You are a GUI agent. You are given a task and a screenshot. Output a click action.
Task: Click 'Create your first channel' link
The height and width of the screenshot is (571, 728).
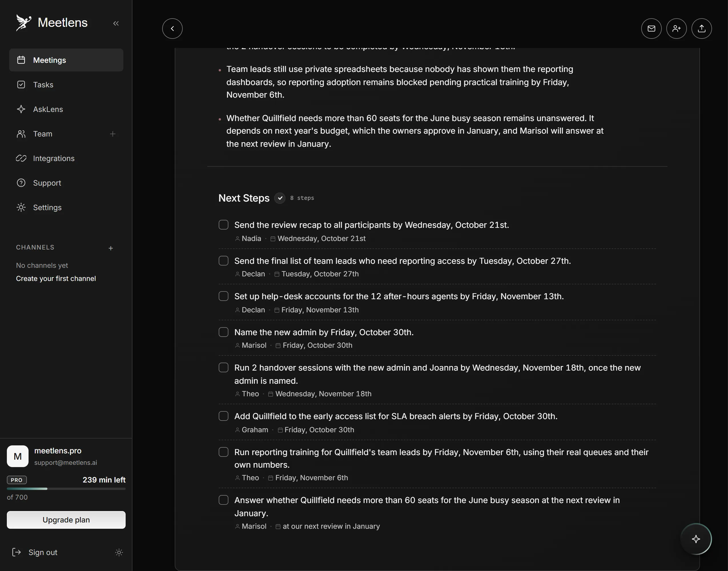coord(56,278)
